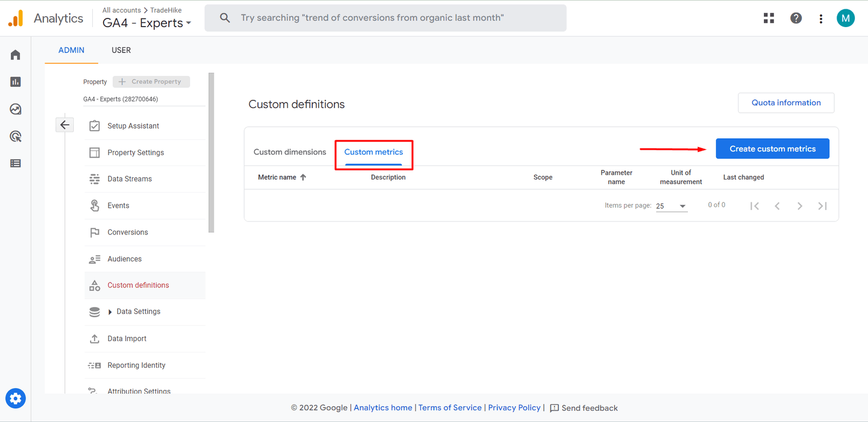The width and height of the screenshot is (868, 422).
Task: Click the property menu vertical scrollbar
Action: coord(212,152)
